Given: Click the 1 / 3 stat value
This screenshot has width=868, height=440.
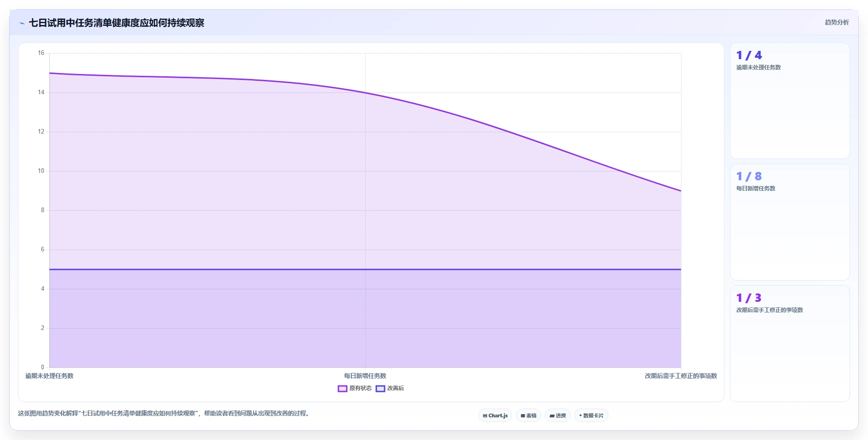Looking at the screenshot, I should pos(749,298).
